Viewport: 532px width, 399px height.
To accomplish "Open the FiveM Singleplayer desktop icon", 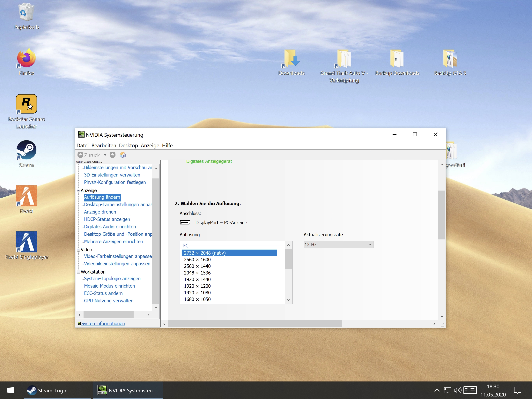I will pos(26,242).
